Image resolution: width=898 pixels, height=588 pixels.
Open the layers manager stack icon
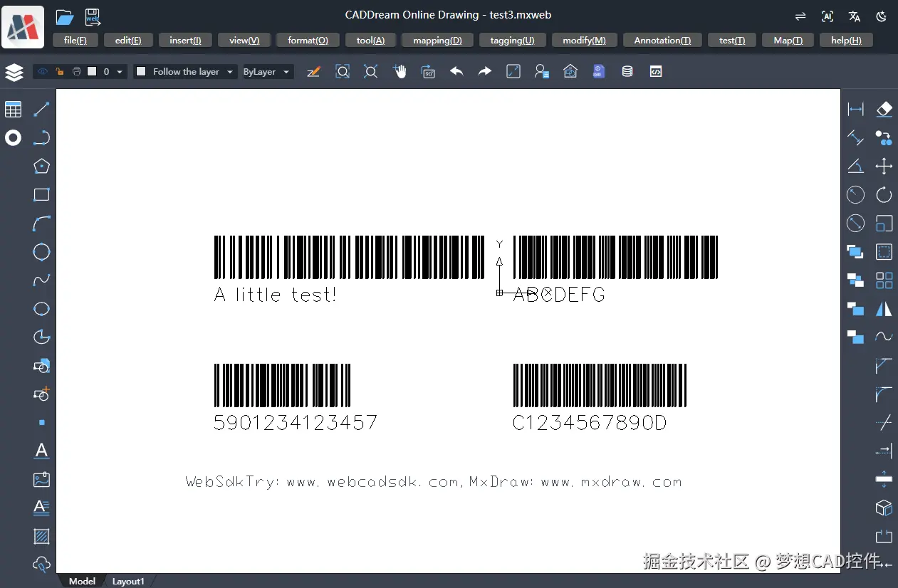(x=14, y=72)
